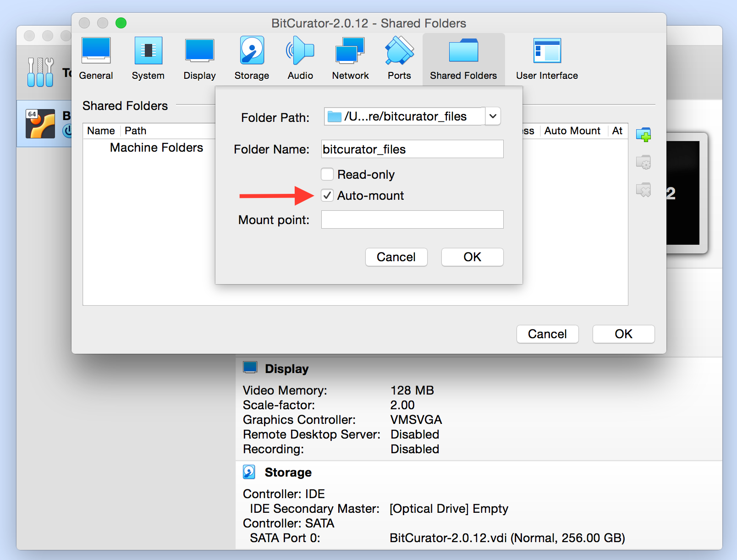Open the General settings pane
This screenshot has width=737, height=560.
(96, 59)
